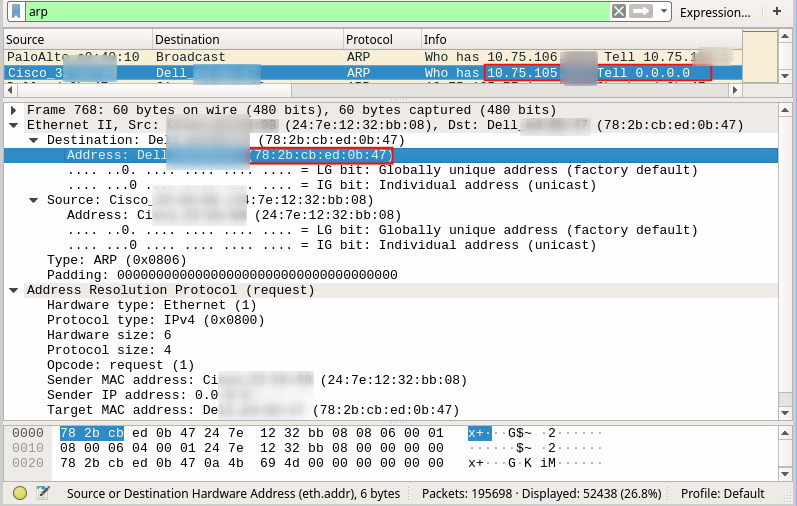
Task: Select the Source Address 24:7e:12:32:bb:08 line
Action: [x=390, y=215]
